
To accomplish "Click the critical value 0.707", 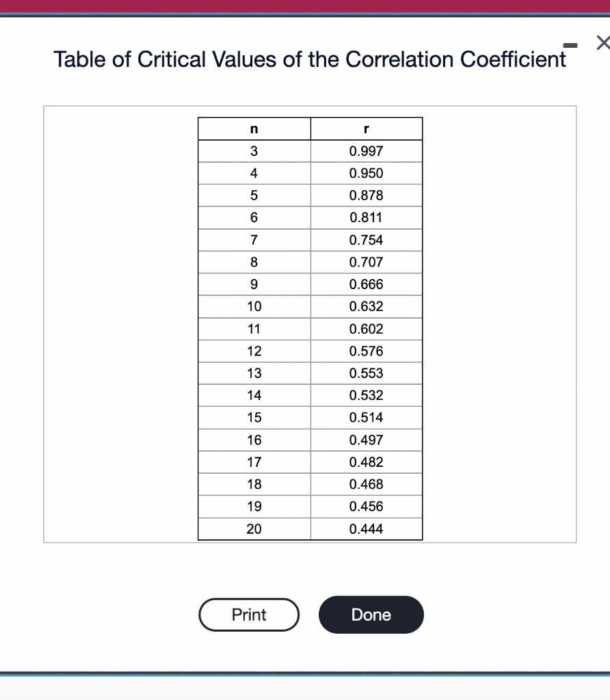I will click(366, 262).
